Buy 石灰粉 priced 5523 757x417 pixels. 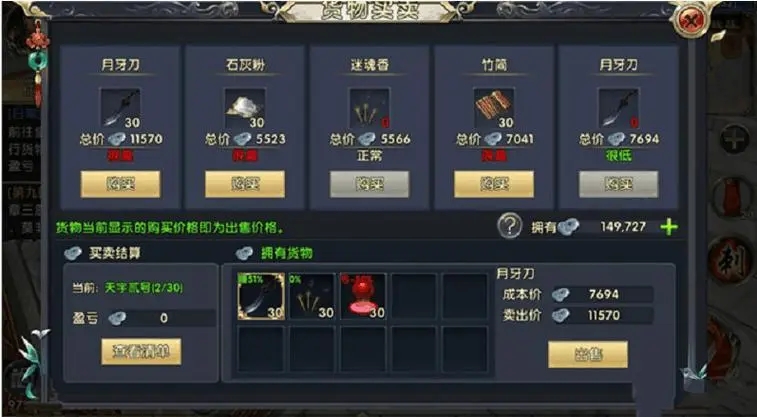tap(245, 184)
